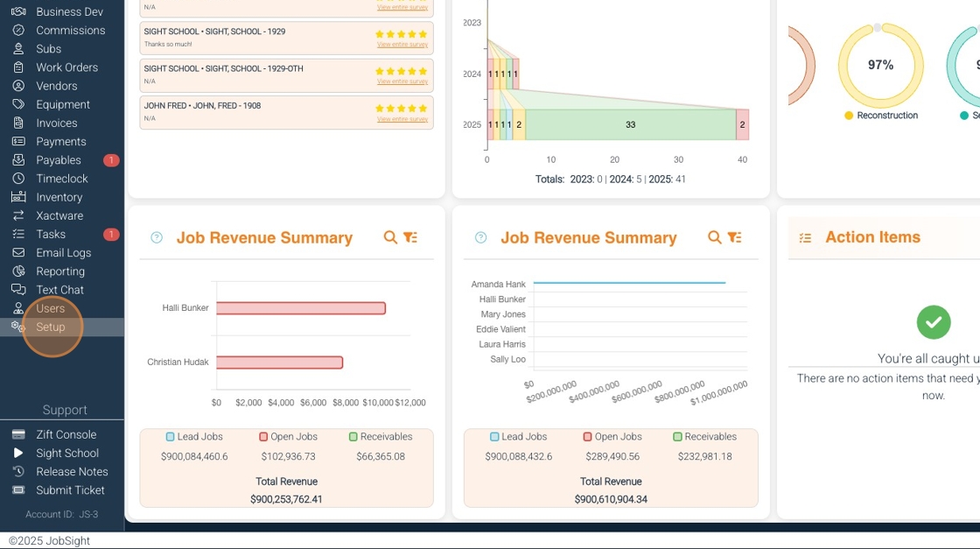Open filter icon in left Job Revenue Summary
980x549 pixels.
(x=410, y=237)
